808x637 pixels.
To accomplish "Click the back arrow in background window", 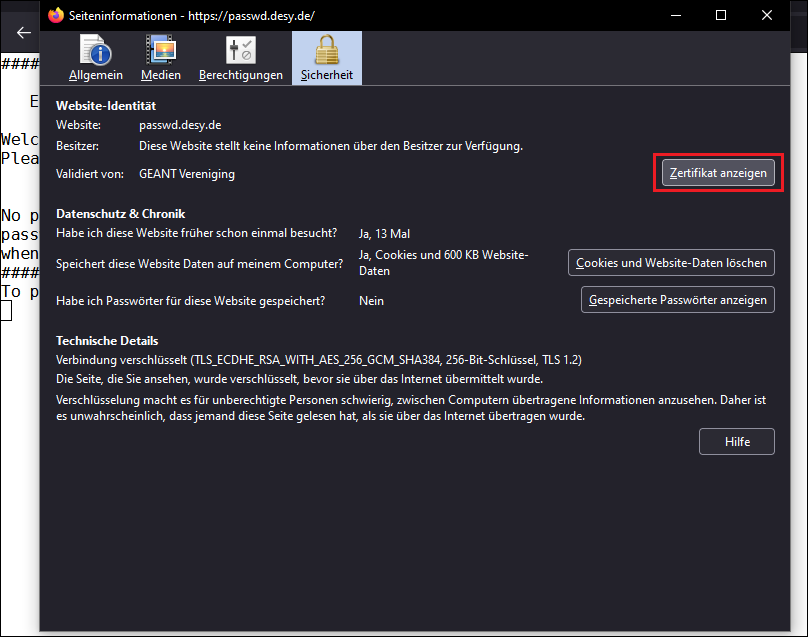I will click(x=24, y=33).
